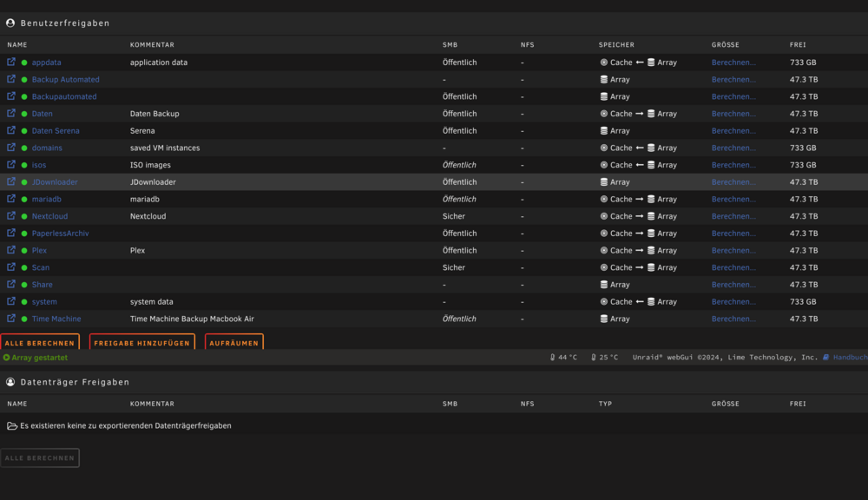Click the Aufräumen button

click(x=234, y=342)
